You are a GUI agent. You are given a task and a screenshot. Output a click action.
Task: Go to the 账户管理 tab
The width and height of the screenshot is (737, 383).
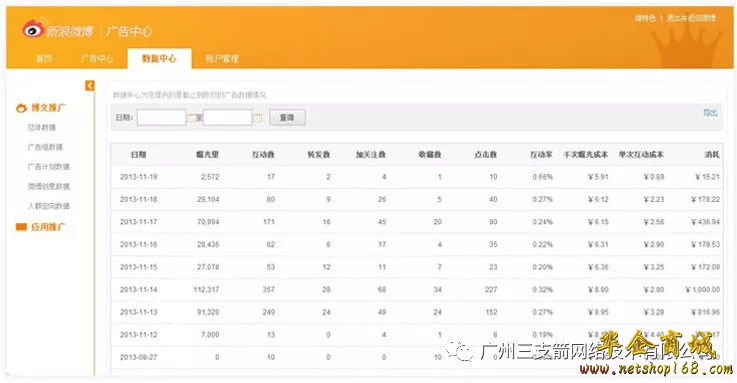(222, 59)
